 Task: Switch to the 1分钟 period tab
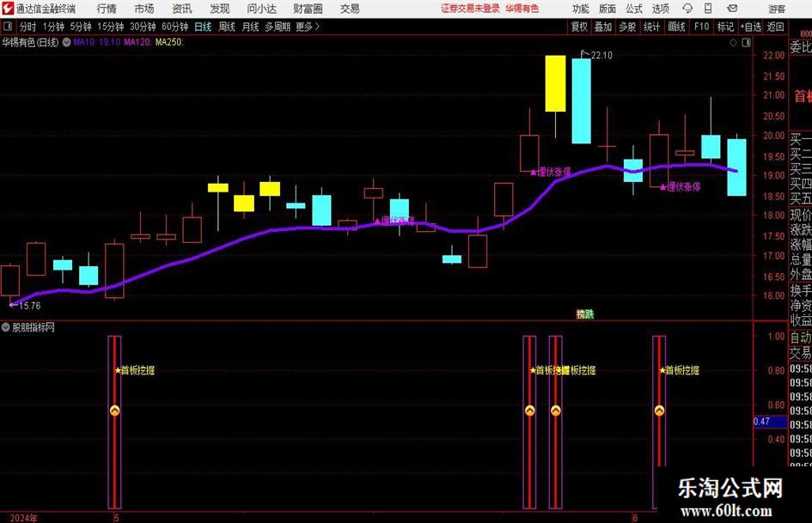[x=52, y=27]
